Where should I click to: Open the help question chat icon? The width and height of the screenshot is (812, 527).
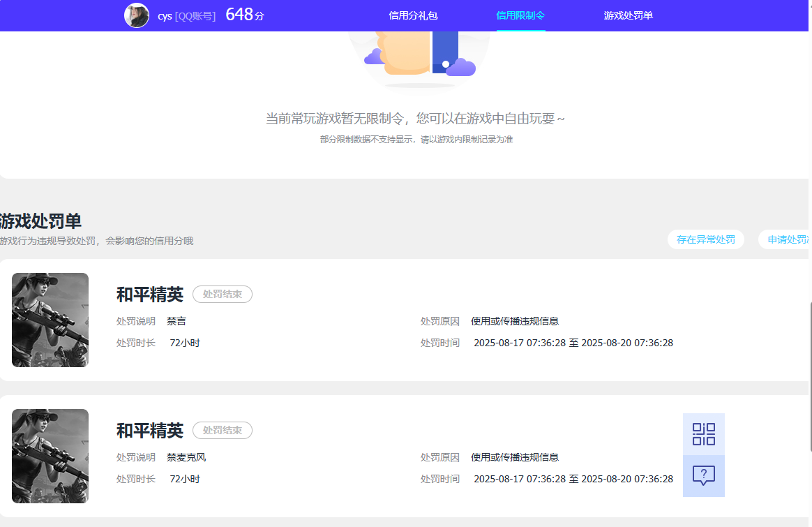pos(703,476)
